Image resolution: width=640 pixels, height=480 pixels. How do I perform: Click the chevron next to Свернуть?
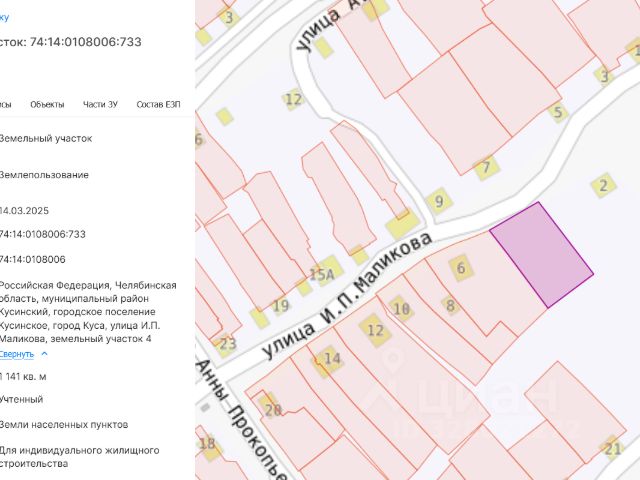coord(44,353)
